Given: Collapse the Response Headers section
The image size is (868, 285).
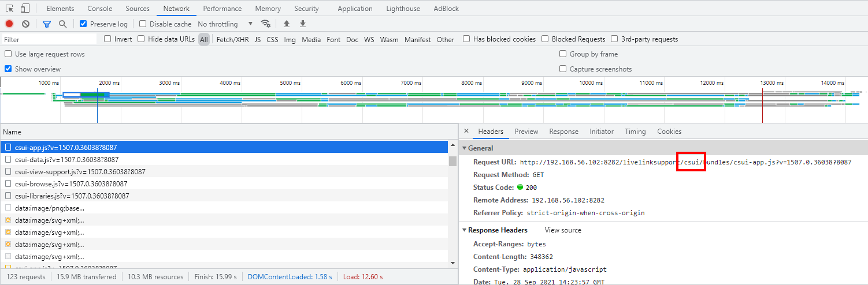Looking at the screenshot, I should coord(465,230).
